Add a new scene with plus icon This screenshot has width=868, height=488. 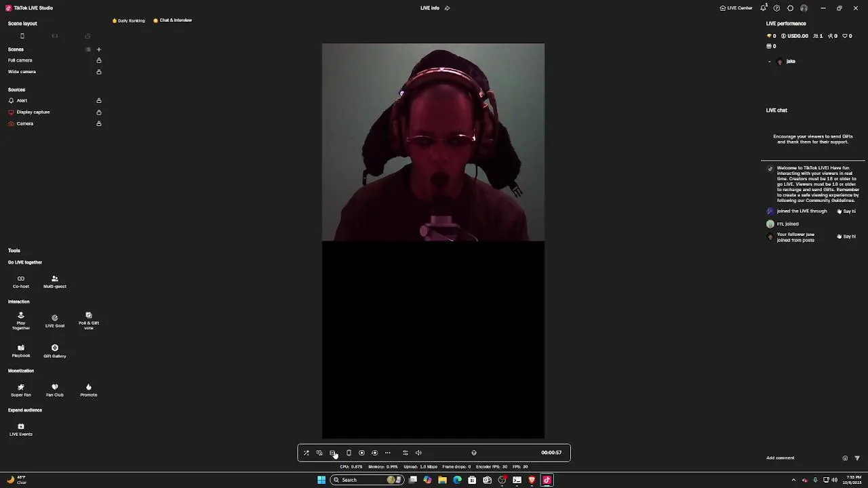[98, 49]
